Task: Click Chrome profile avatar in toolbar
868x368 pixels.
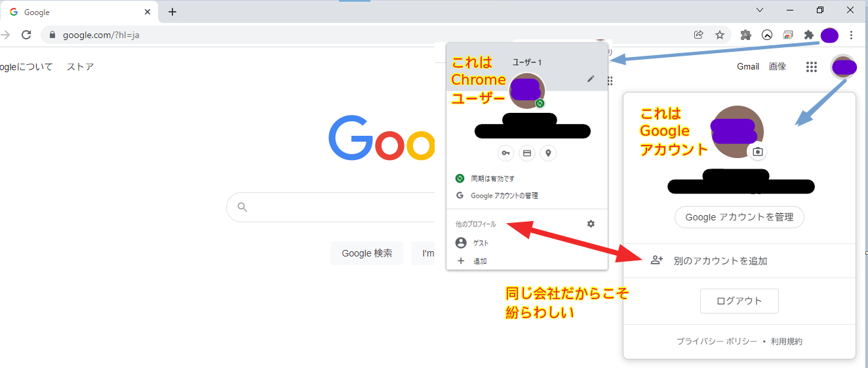Action: (829, 35)
